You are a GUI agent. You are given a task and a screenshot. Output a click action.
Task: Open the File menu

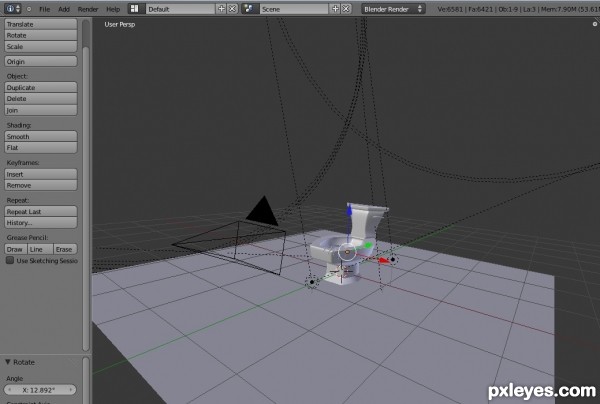click(44, 9)
